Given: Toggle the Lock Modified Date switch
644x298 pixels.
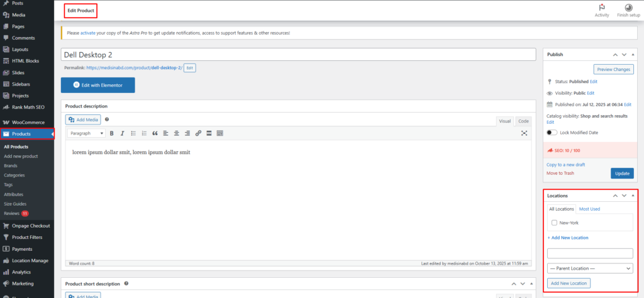Looking at the screenshot, I should tap(552, 133).
